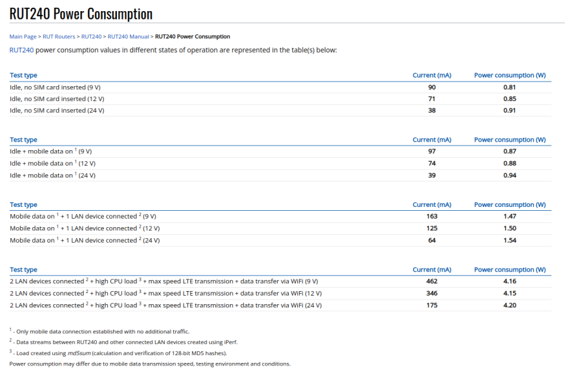Click footnote 3 about md5sum load
This screenshot has width=588, height=372.
[118, 352]
